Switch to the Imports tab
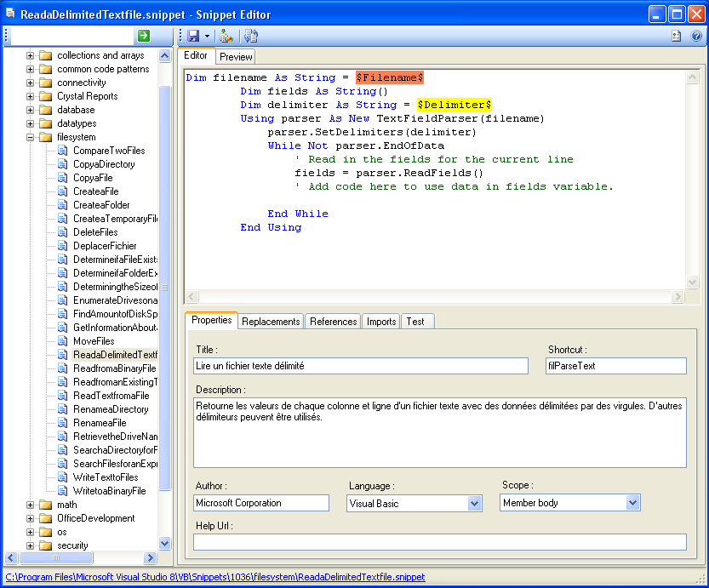709x588 pixels. [381, 322]
